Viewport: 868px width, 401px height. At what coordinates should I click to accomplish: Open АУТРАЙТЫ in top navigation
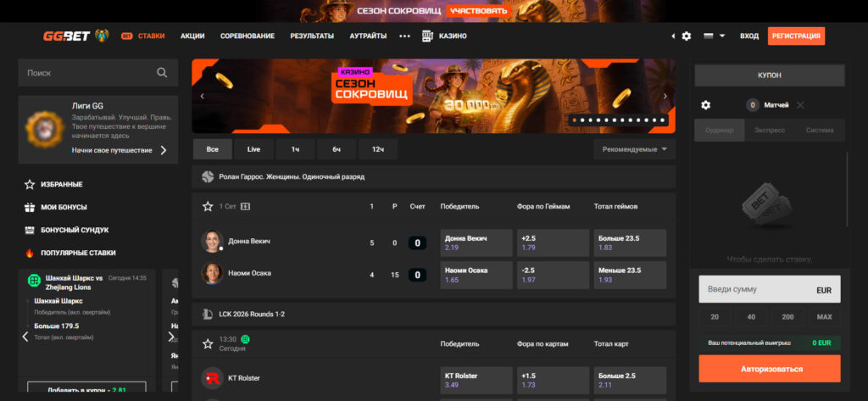click(x=368, y=36)
